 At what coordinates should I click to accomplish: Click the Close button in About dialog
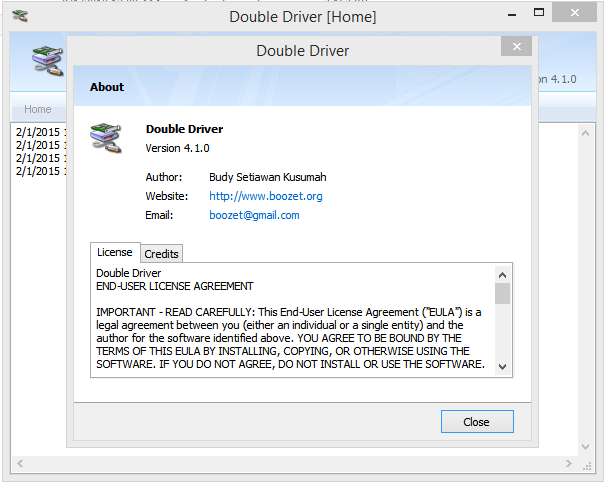tap(477, 422)
